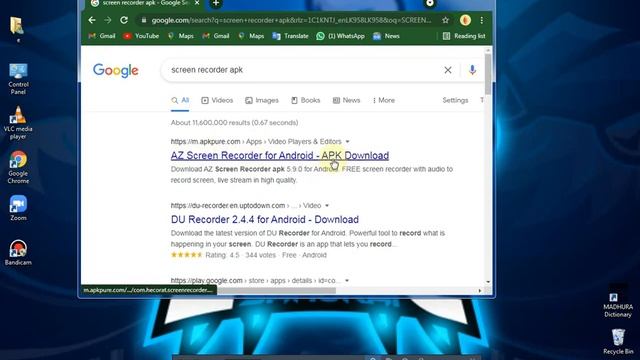Select the All search tab
Image resolution: width=640 pixels, height=360 pixels.
click(180, 100)
